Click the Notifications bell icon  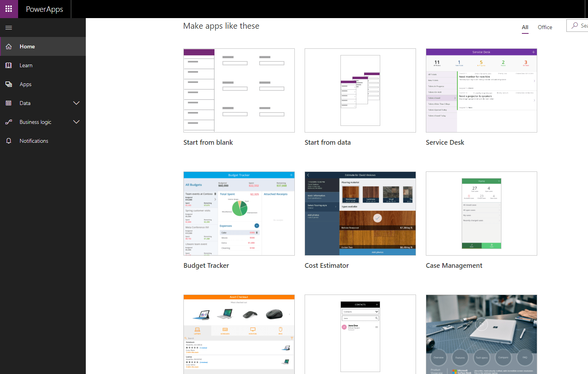pos(9,141)
